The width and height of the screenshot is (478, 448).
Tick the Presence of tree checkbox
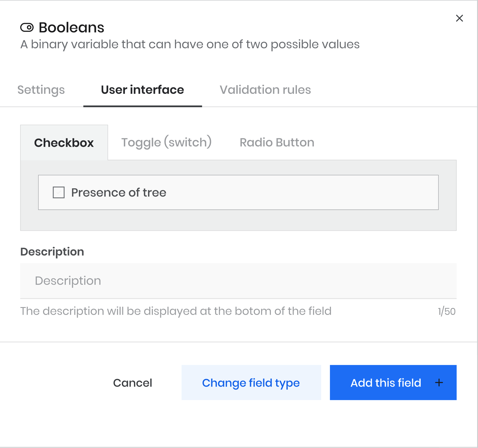pyautogui.click(x=59, y=192)
